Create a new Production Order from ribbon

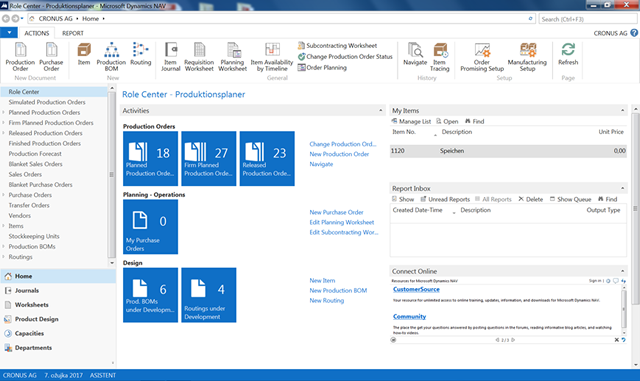[x=20, y=57]
